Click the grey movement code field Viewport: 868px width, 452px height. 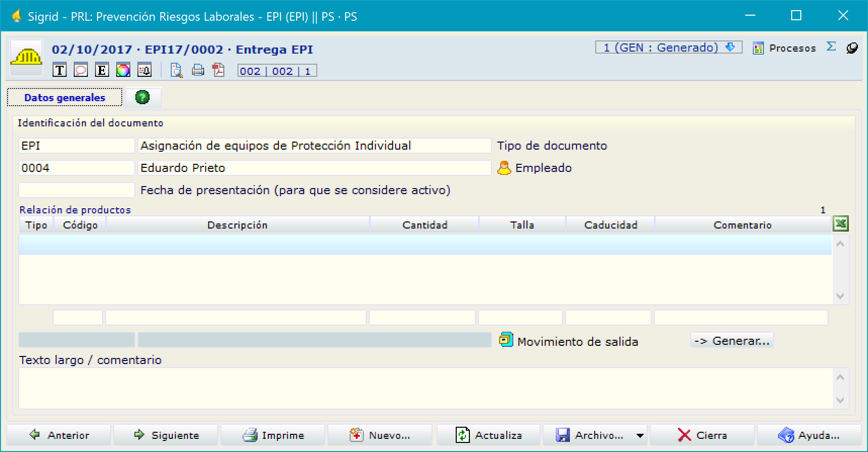pyautogui.click(x=77, y=340)
